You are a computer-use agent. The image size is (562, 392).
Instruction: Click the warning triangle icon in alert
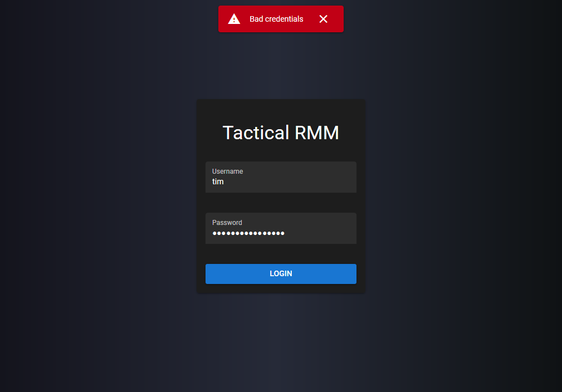pyautogui.click(x=234, y=19)
